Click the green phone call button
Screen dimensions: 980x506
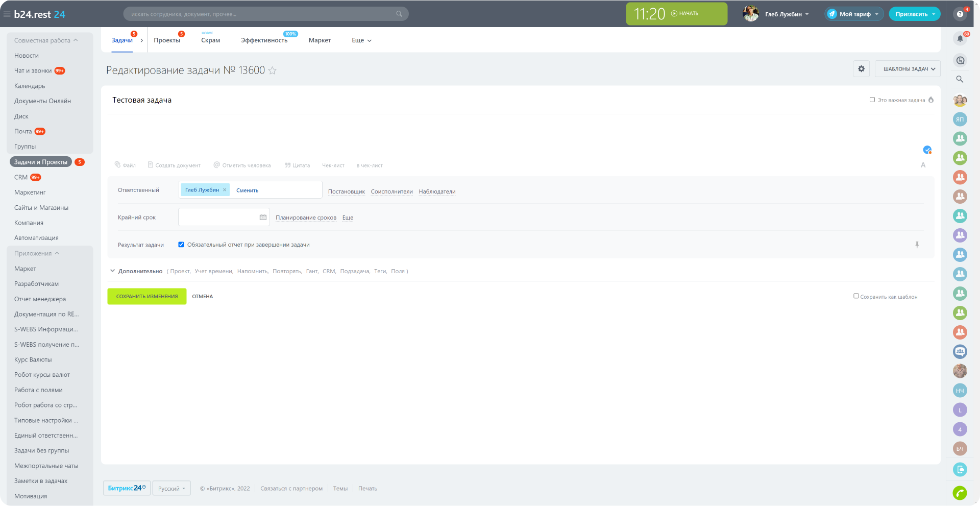pos(960,493)
